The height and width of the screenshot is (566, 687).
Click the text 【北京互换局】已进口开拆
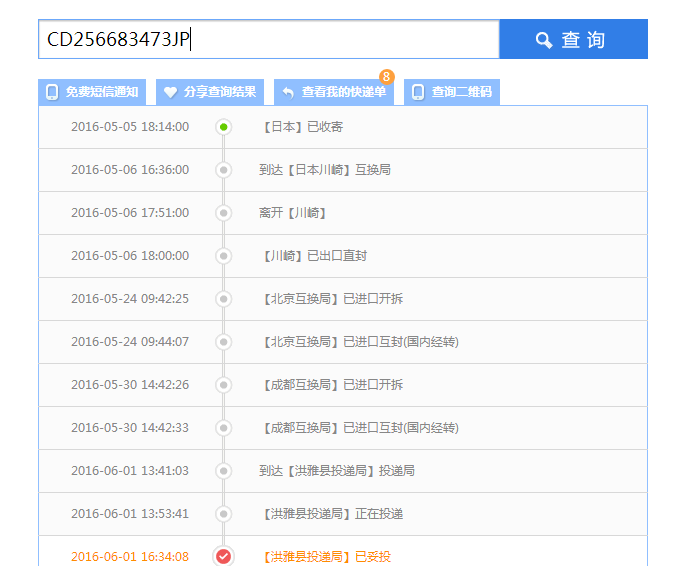tap(331, 299)
